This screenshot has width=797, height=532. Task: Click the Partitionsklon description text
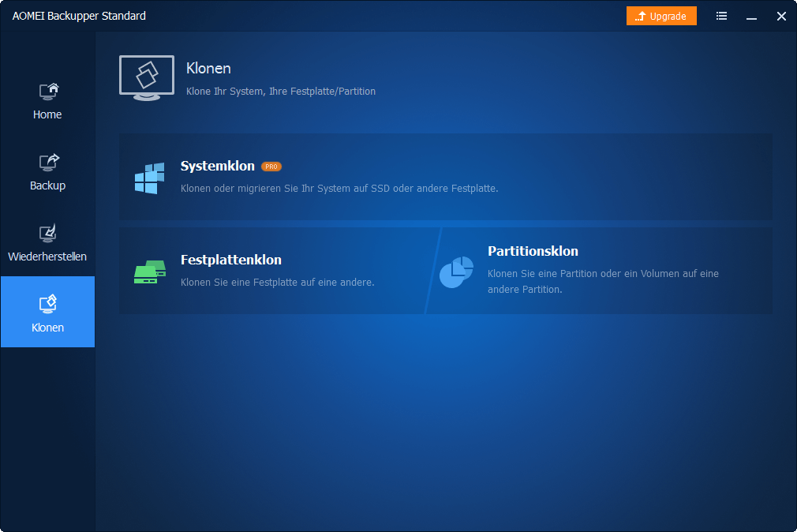(603, 281)
